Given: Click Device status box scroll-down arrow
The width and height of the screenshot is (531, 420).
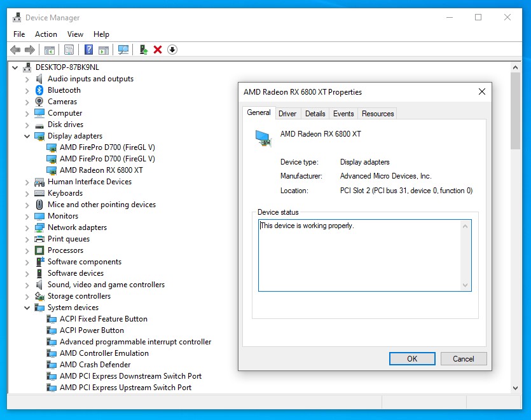Looking at the screenshot, I should [x=465, y=285].
